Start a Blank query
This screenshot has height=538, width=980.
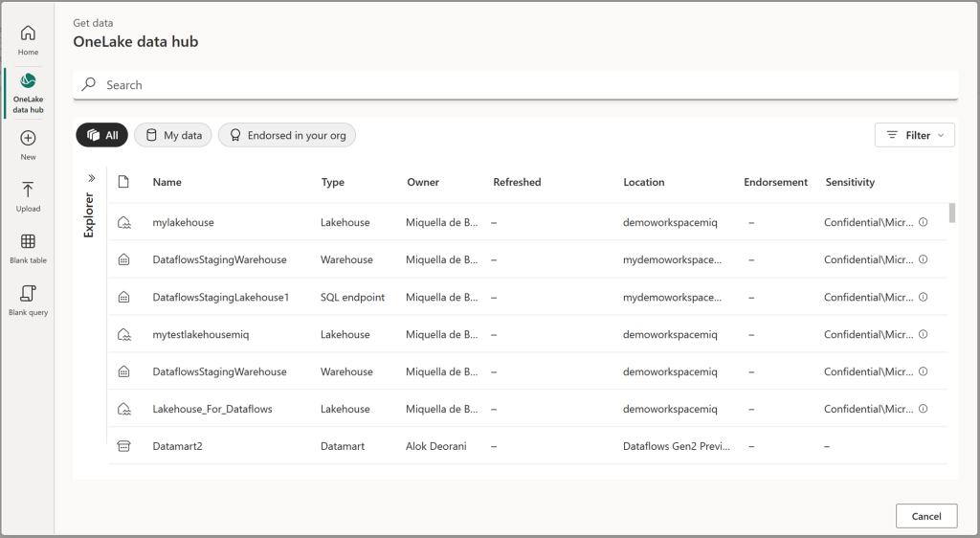pyautogui.click(x=28, y=300)
